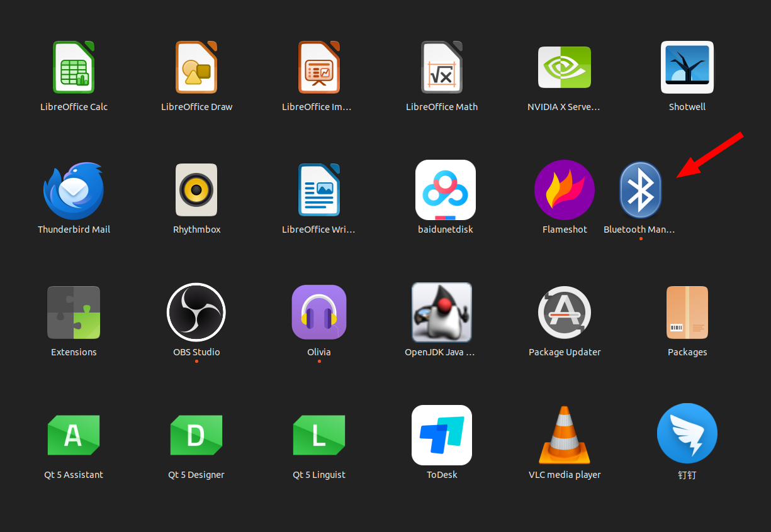Image resolution: width=771 pixels, height=532 pixels.
Task: Click the "Package Updater" label text
Action: (x=565, y=352)
